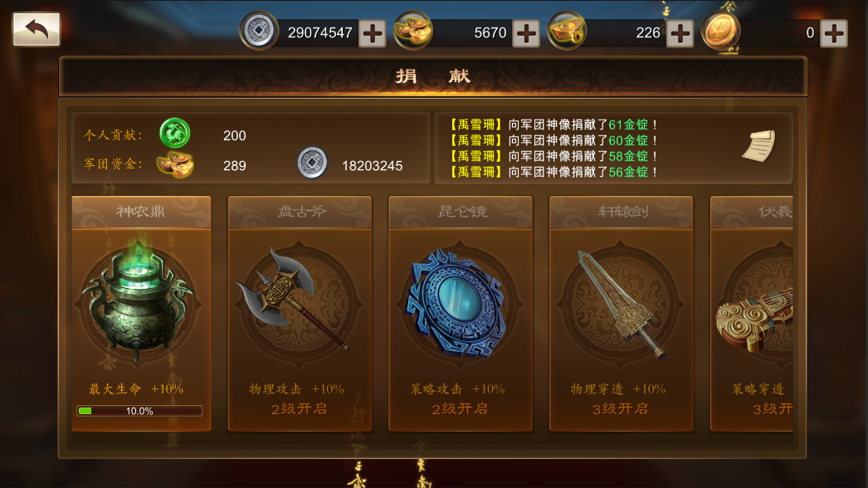
Task: Click the 神农鼎 10.0% progress bar
Action: (x=139, y=411)
